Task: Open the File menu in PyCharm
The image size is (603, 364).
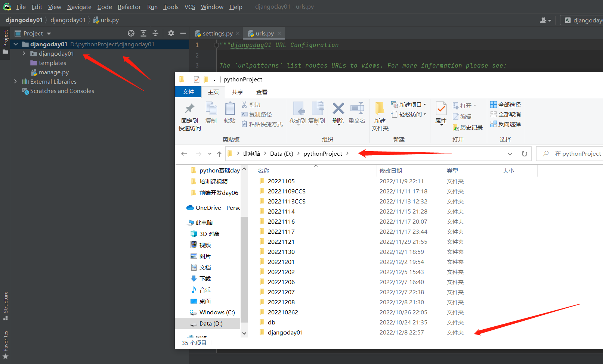Action: point(21,7)
